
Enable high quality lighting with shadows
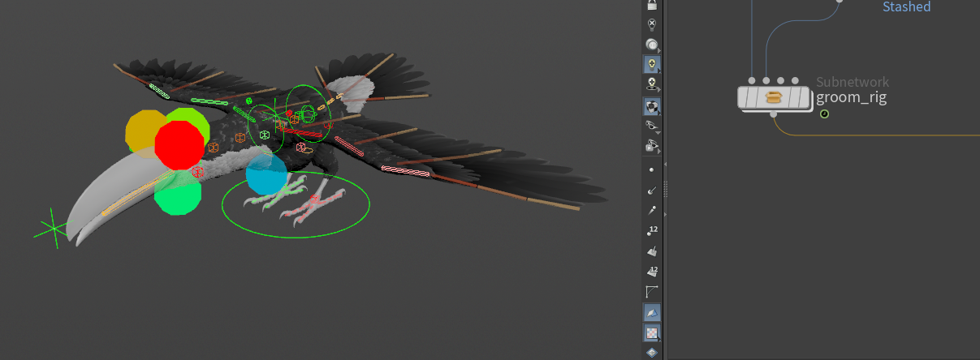tap(652, 84)
